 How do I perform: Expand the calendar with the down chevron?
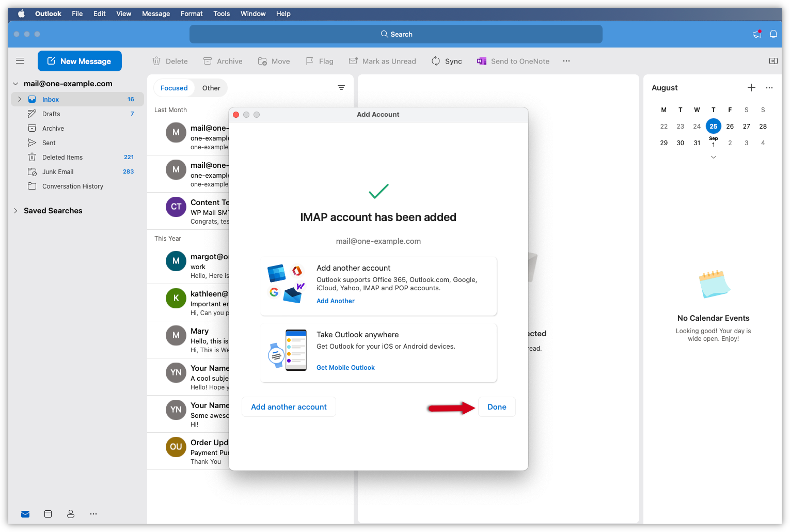click(x=713, y=157)
